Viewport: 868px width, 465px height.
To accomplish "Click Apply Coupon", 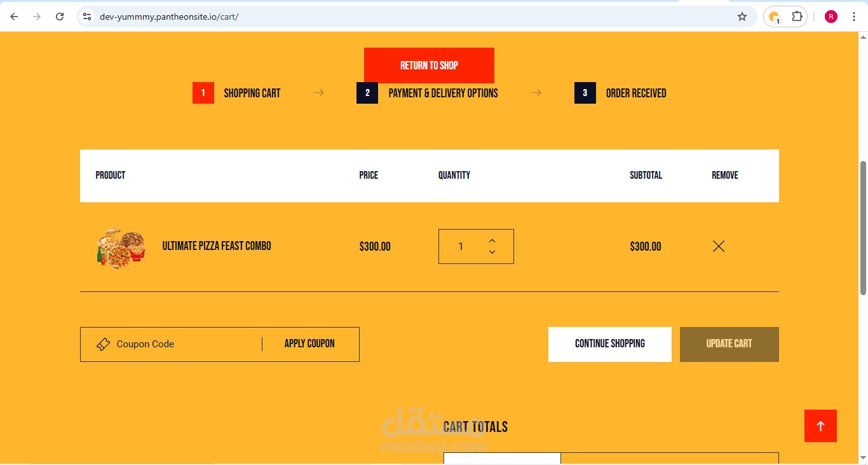I will 309,344.
